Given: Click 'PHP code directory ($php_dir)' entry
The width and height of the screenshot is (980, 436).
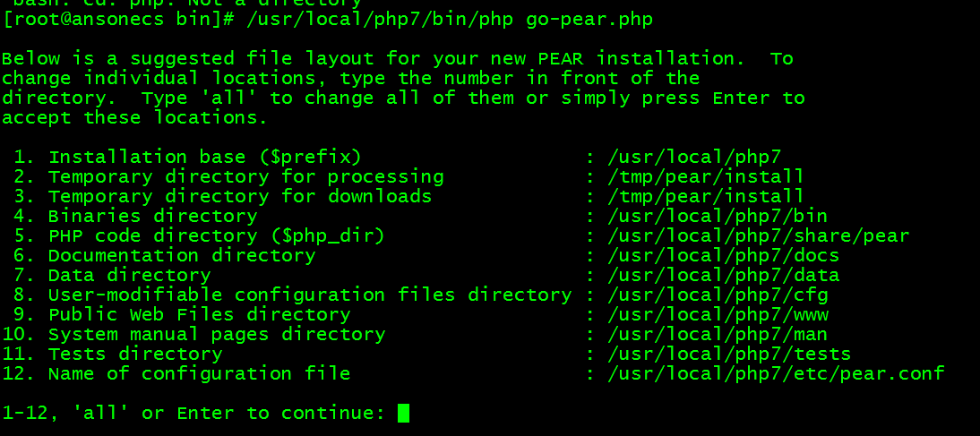Looking at the screenshot, I should coord(216,236).
